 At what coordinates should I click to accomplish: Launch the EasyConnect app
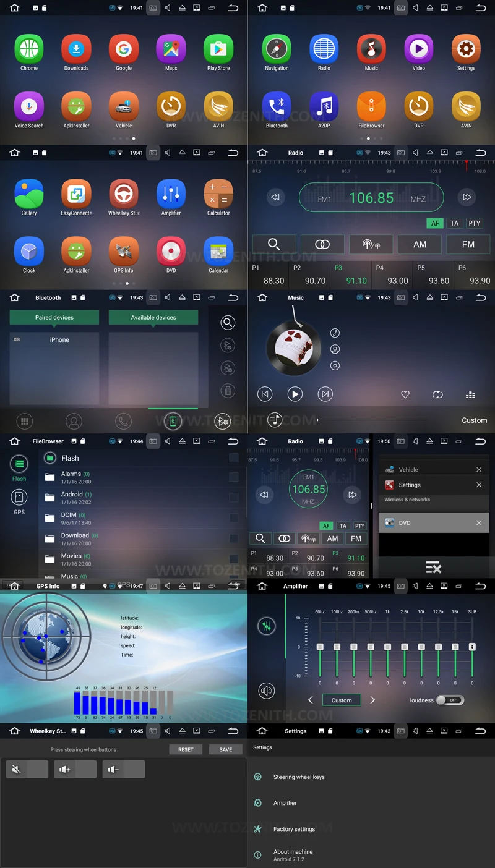pos(76,197)
